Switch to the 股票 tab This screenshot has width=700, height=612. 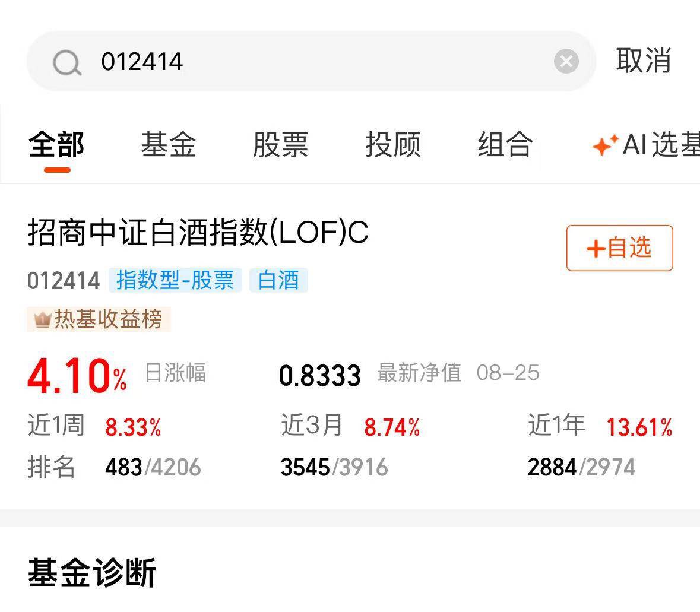[280, 145]
